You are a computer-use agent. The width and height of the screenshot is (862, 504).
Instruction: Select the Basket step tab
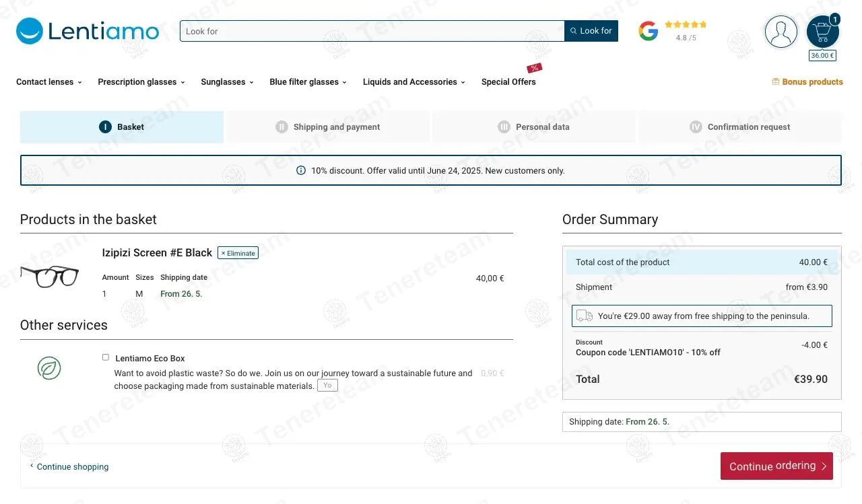(x=122, y=127)
